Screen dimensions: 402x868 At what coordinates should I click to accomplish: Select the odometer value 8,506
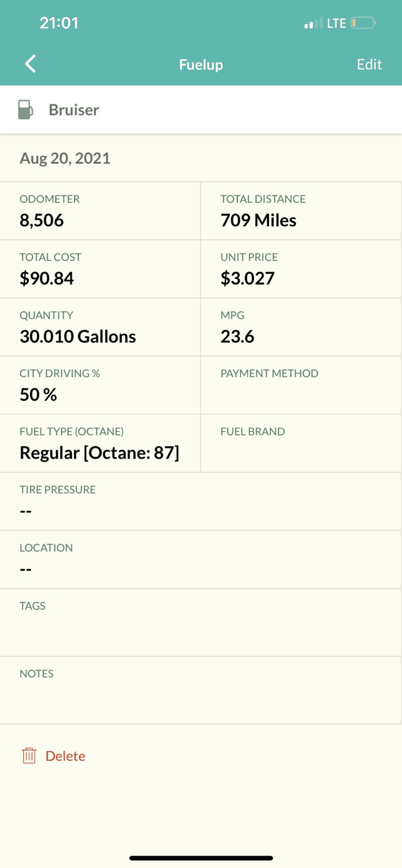42,220
